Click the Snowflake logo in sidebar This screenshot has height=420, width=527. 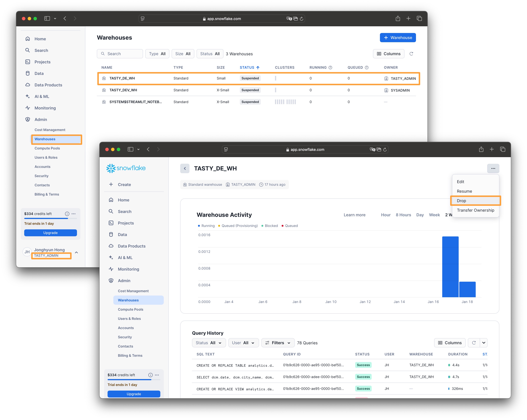[x=126, y=168]
